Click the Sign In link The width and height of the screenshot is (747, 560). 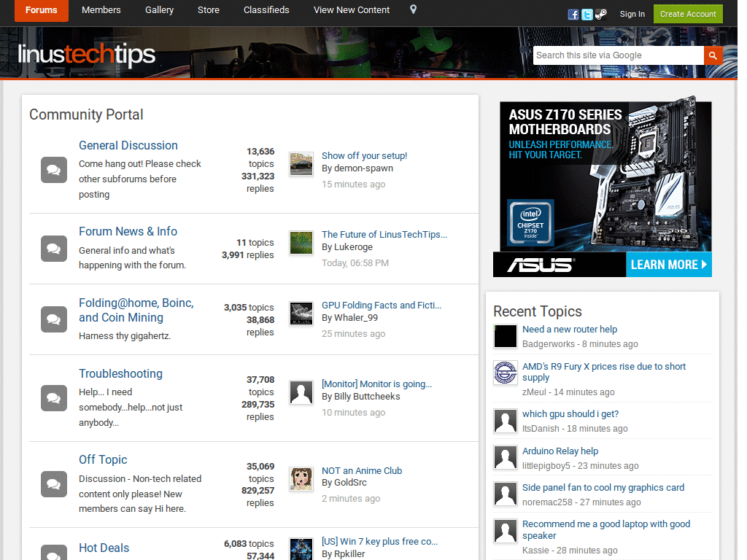coord(632,15)
